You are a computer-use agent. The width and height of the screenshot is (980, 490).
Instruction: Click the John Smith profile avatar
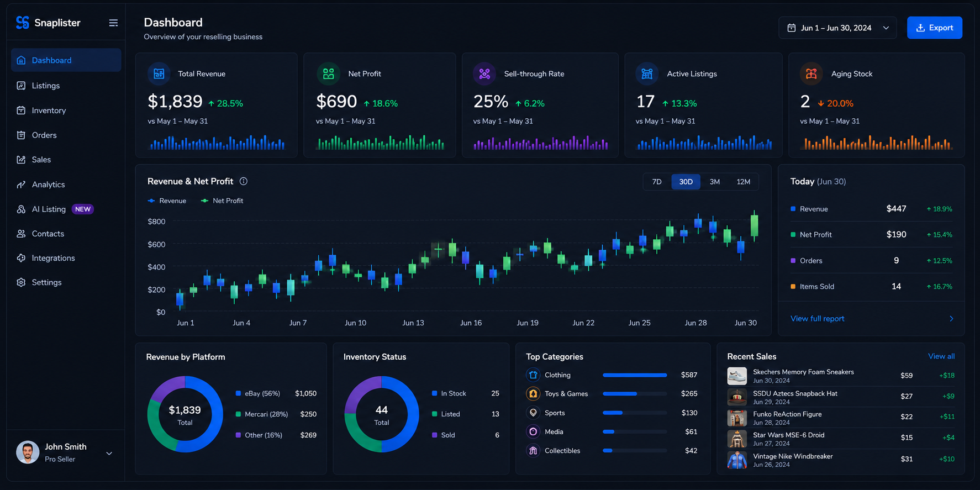point(28,452)
